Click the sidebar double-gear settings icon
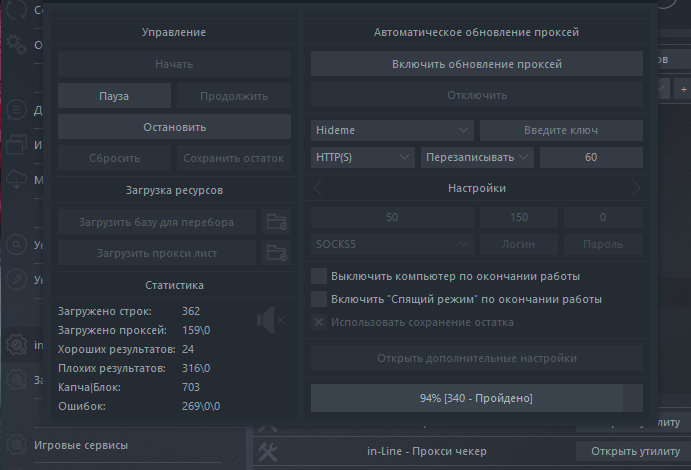Screen dimensions: 691x470 coord(16,44)
